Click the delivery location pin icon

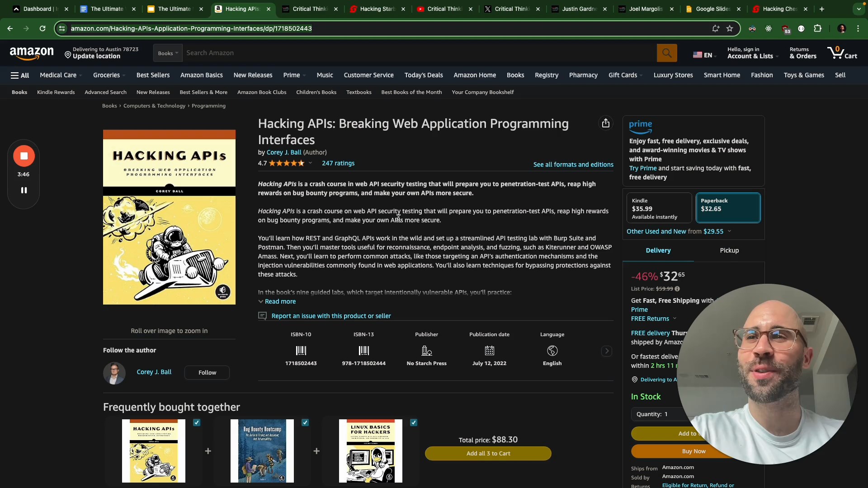[x=68, y=55]
